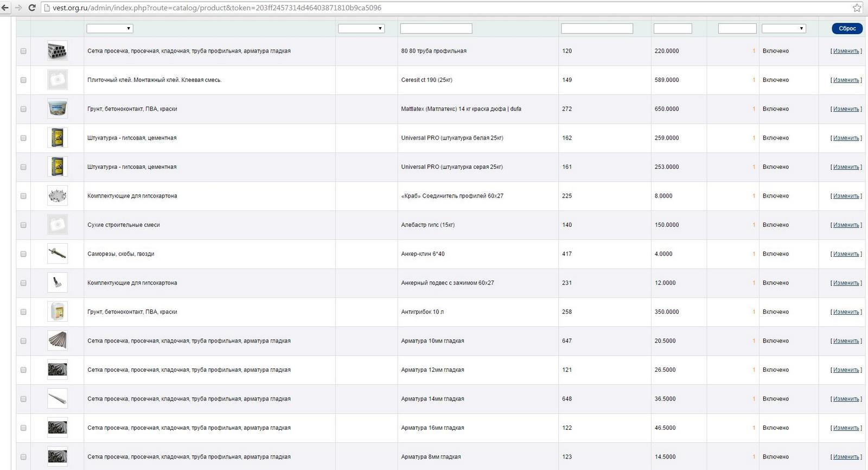This screenshot has width=868, height=470.
Task: Expand the second filter dropdown before the name field
Action: [x=361, y=28]
